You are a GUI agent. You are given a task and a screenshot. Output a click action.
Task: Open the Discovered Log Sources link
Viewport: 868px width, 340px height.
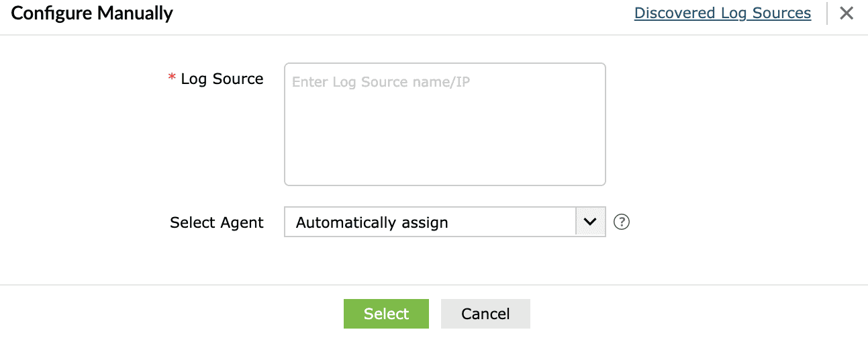coord(722,13)
